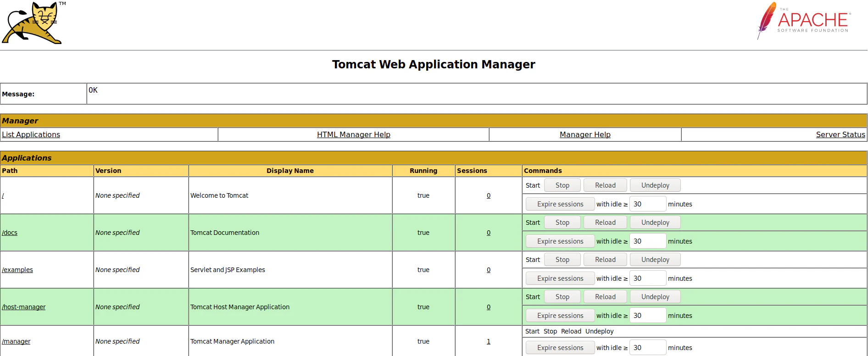Screen dimensions: 868x356
Task: Click "Tomcat Host Manager Application" display name
Action: point(240,307)
